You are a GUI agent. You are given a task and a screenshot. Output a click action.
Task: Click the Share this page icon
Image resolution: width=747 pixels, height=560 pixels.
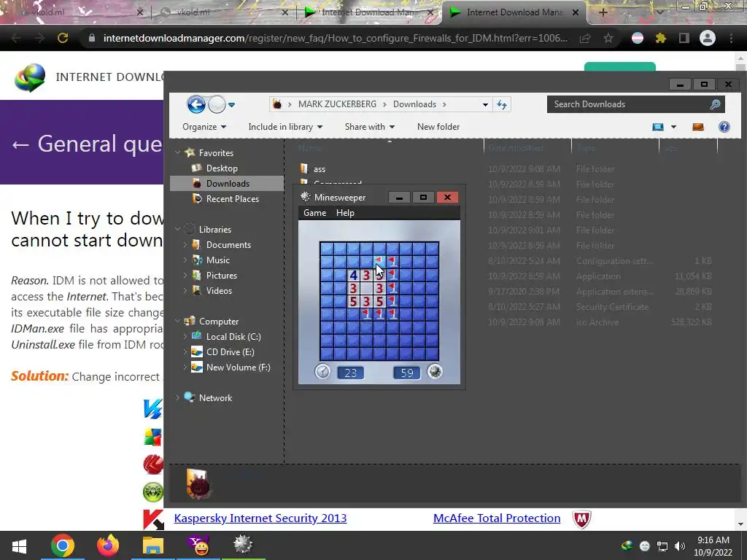click(x=585, y=38)
